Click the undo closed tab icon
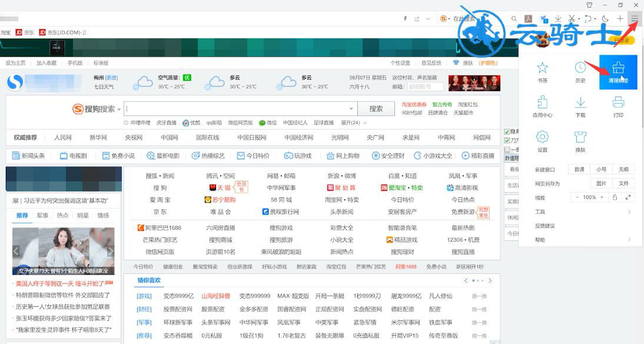 coord(588,18)
